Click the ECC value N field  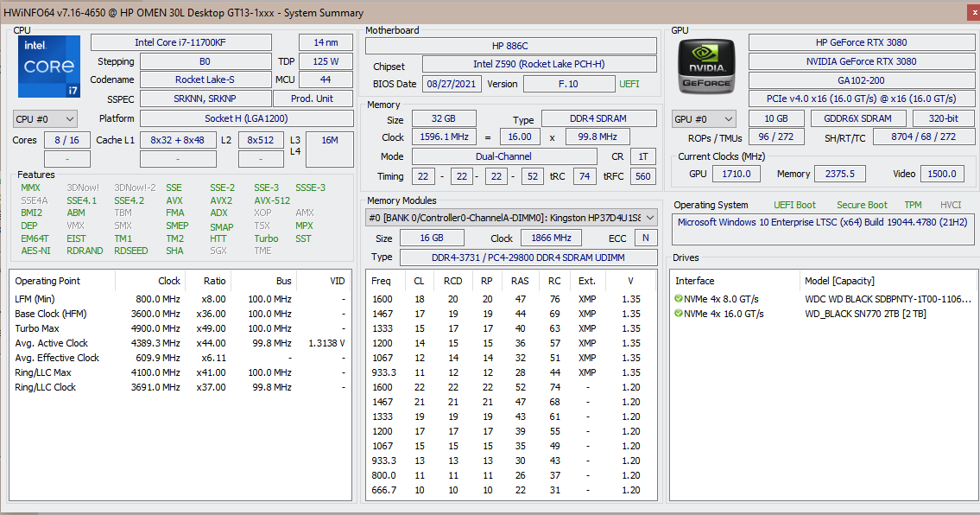[x=646, y=238]
